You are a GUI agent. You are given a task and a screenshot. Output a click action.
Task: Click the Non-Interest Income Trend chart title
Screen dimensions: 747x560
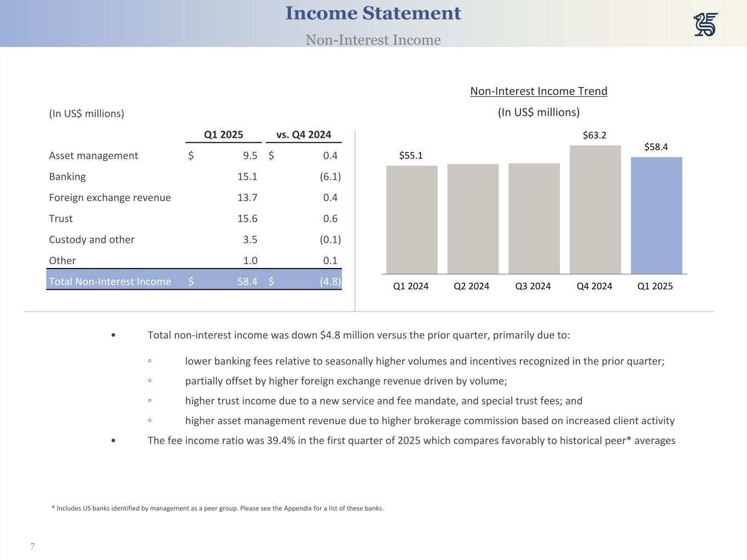click(538, 91)
